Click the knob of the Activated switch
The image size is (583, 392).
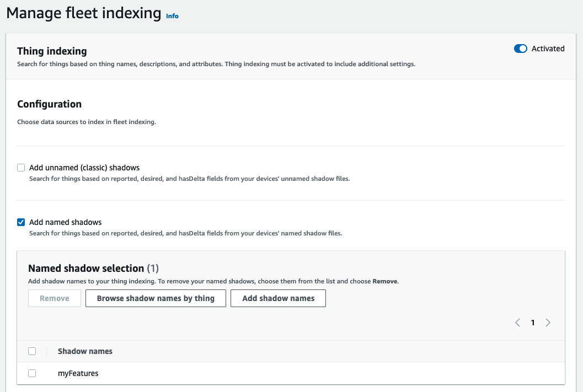coord(523,49)
